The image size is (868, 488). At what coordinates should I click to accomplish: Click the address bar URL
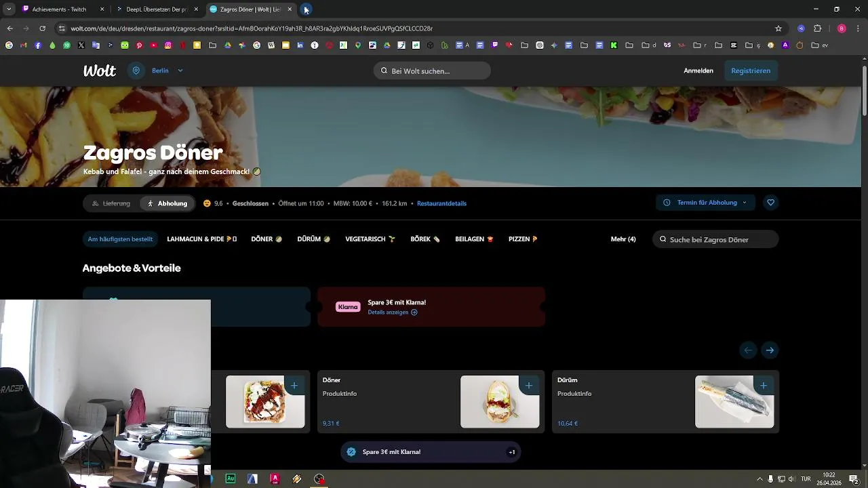(252, 28)
